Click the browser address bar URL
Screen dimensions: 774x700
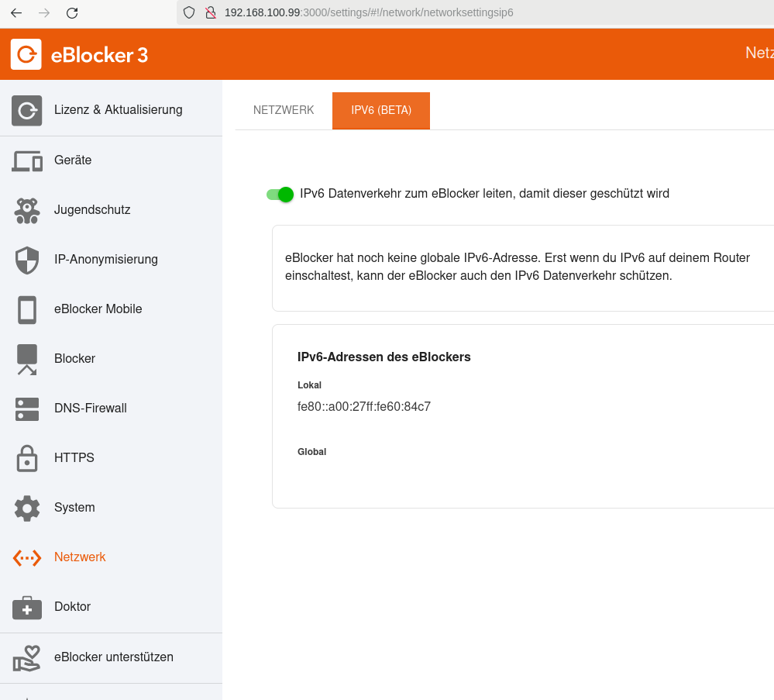(x=369, y=13)
